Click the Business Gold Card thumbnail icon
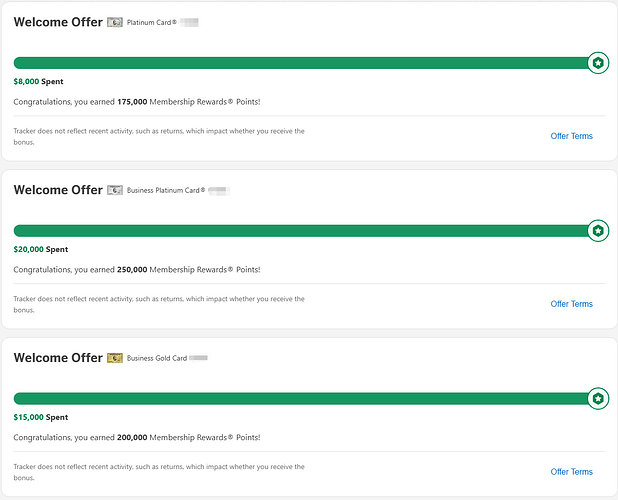This screenshot has width=618, height=500. [x=115, y=358]
